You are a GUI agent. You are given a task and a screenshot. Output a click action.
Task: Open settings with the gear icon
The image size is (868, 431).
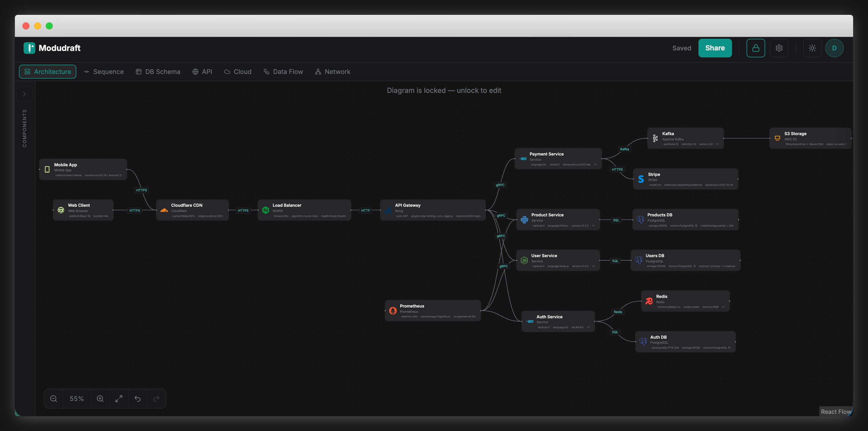[779, 48]
